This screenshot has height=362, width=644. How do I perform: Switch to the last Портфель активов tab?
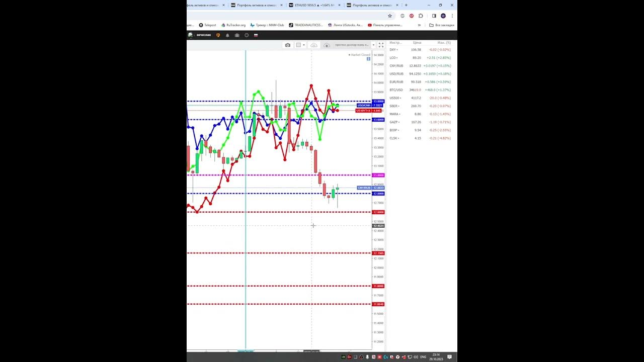[372, 5]
